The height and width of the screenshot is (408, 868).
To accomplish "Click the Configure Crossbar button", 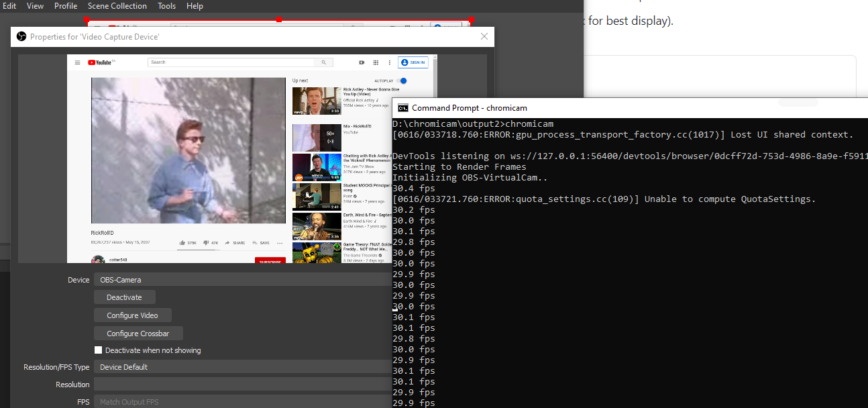I will tap(138, 334).
